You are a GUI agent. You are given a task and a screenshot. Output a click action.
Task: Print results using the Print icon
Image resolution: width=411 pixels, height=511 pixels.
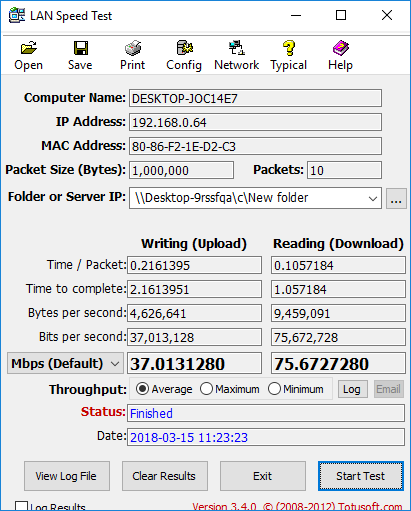click(133, 48)
